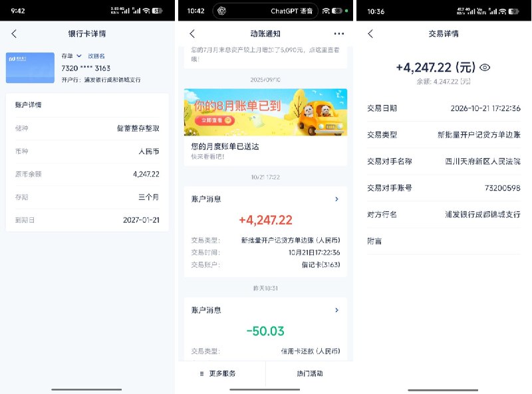
Task: Tap the 10月21日17:22:36 transaction time
Action: coord(314,252)
